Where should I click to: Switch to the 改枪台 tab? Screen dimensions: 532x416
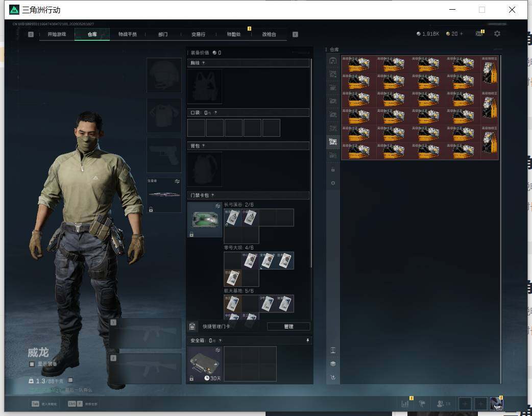pyautogui.click(x=269, y=34)
